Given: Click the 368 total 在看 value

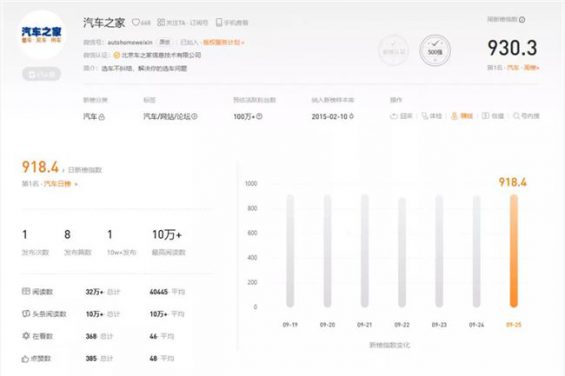Looking at the screenshot, I should click(x=91, y=336).
